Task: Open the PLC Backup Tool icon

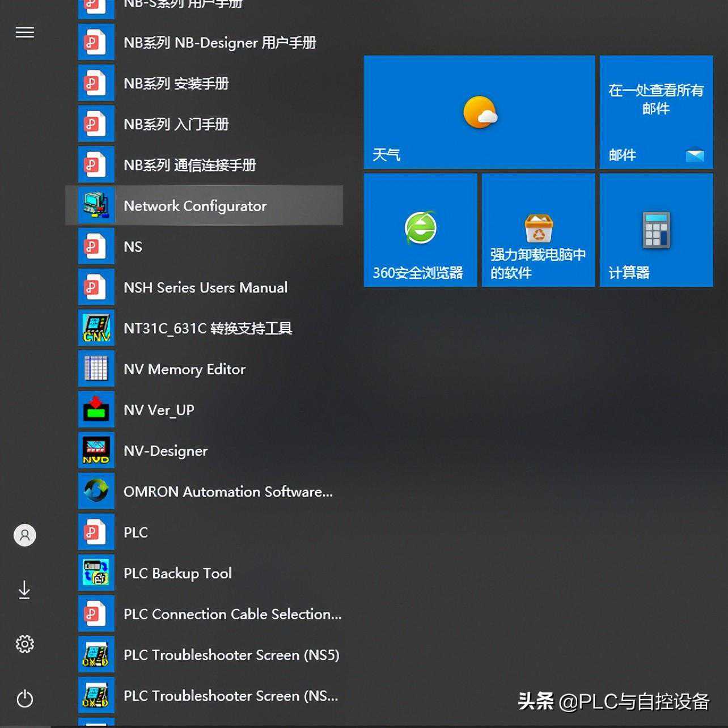Action: (x=96, y=573)
